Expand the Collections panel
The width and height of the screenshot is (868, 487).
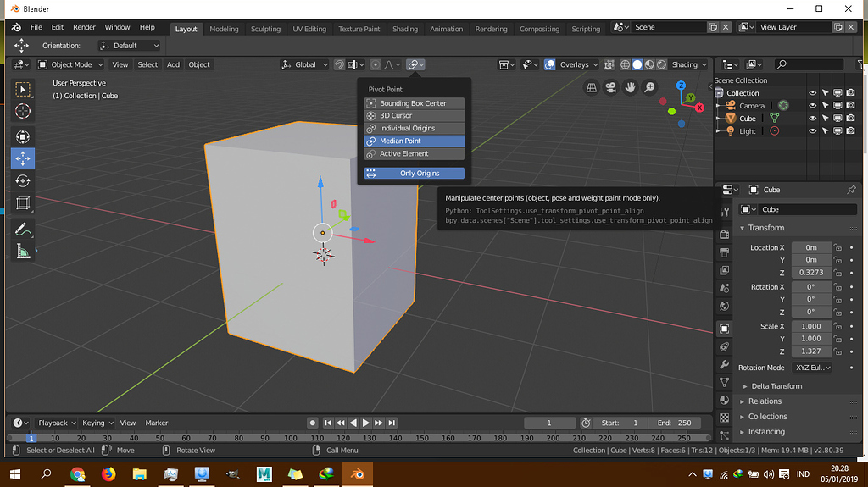click(767, 417)
